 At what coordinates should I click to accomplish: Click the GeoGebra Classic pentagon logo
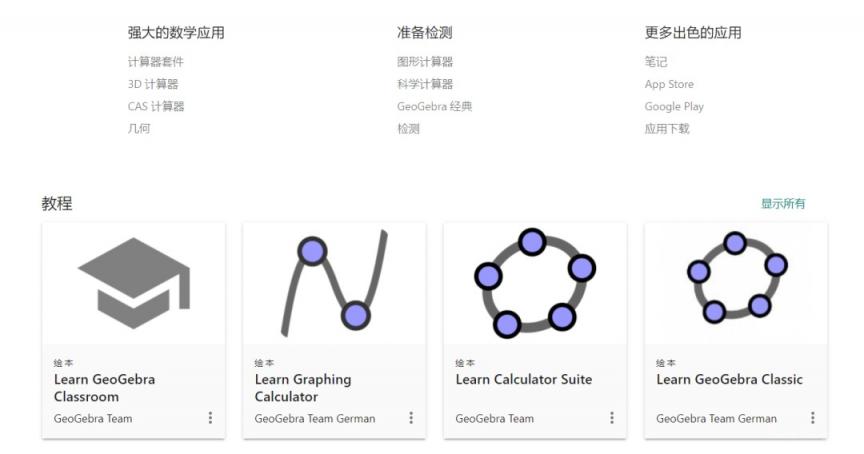pos(737,278)
